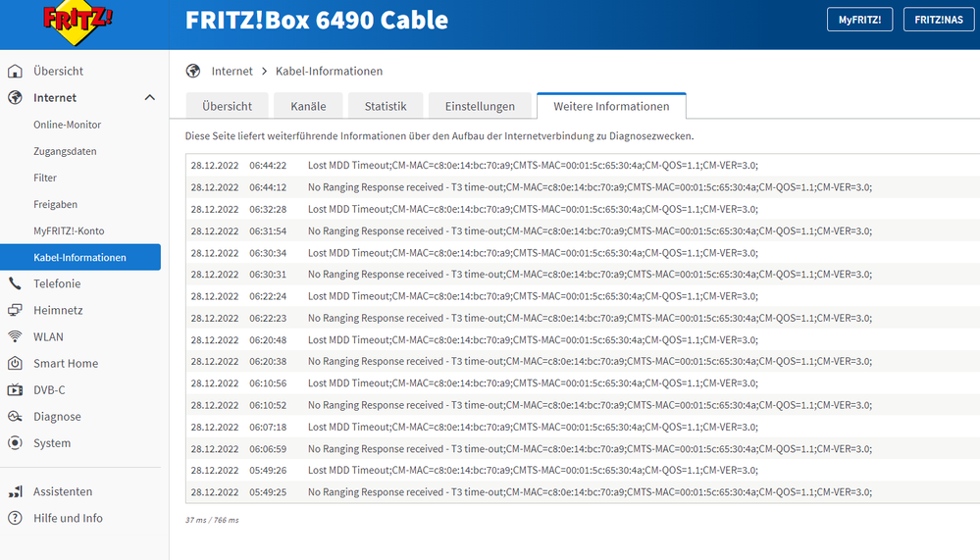Click the Internet breadcrumb link
980x560 pixels.
tap(232, 72)
